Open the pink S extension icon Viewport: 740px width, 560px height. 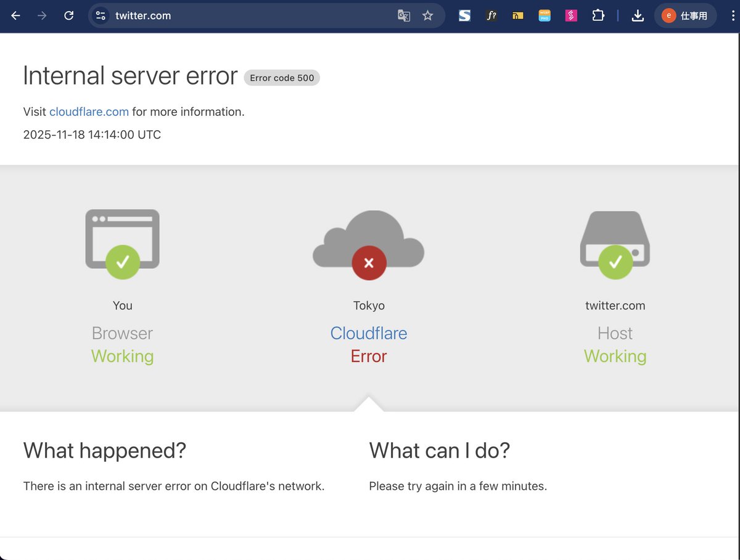(571, 16)
